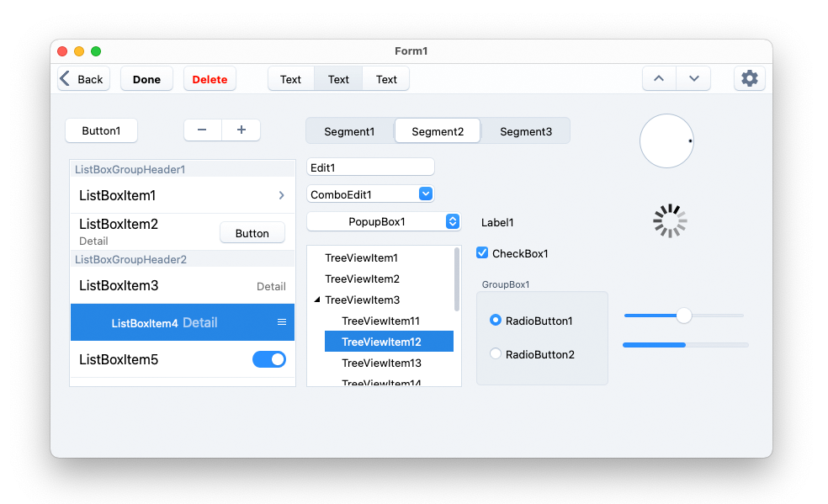Click the spinning activity indicator
The image size is (828, 504).
tap(670, 220)
